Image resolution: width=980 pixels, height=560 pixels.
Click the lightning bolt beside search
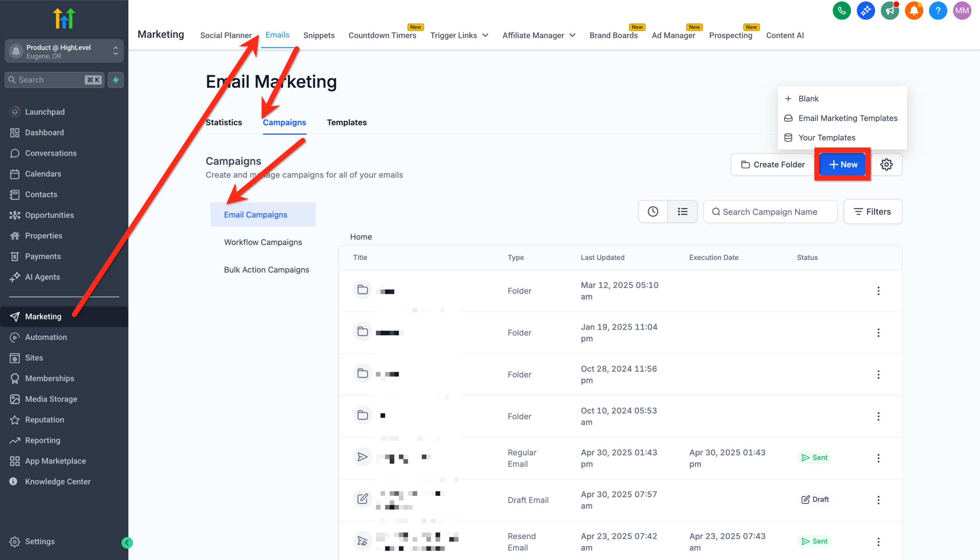tap(116, 80)
